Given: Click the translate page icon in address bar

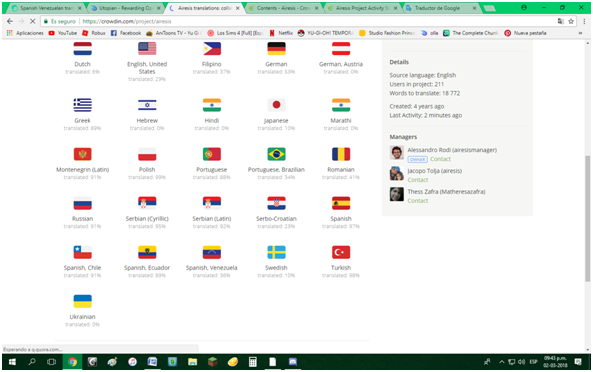Looking at the screenshot, I should tap(560, 22).
